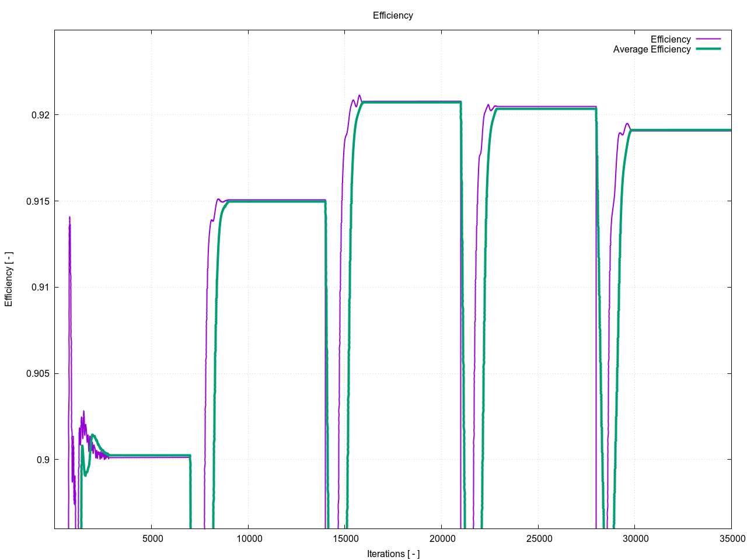
Task: Click the 0.92 y-axis tick label
Action: tap(40, 116)
